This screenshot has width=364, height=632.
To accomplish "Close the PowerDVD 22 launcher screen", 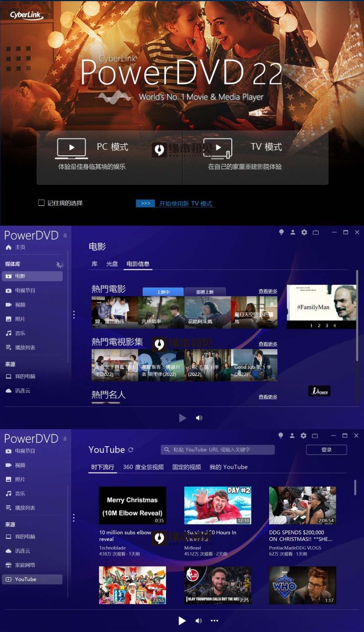I will tap(352, 12).
